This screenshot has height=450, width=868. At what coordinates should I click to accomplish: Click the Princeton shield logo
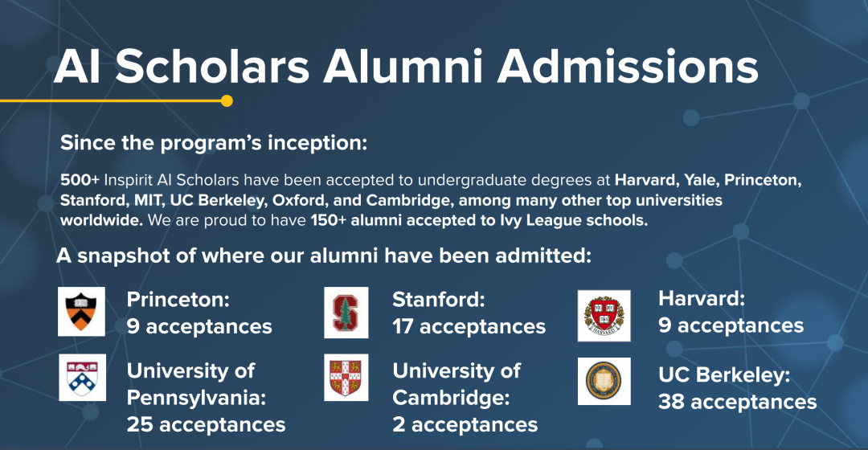pos(81,312)
